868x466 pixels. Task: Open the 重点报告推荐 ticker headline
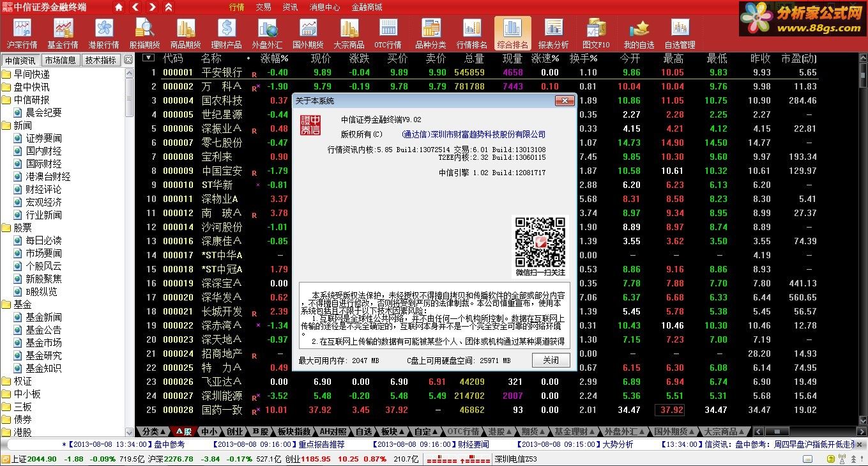point(321,444)
